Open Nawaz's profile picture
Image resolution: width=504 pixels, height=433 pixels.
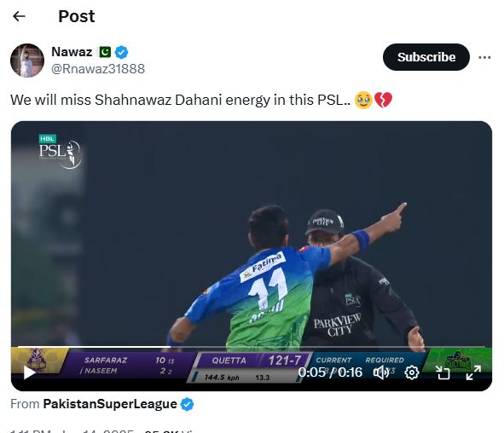click(x=27, y=61)
